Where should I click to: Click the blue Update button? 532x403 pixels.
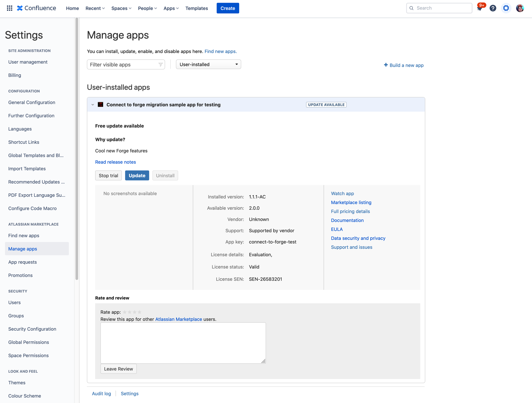[137, 175]
